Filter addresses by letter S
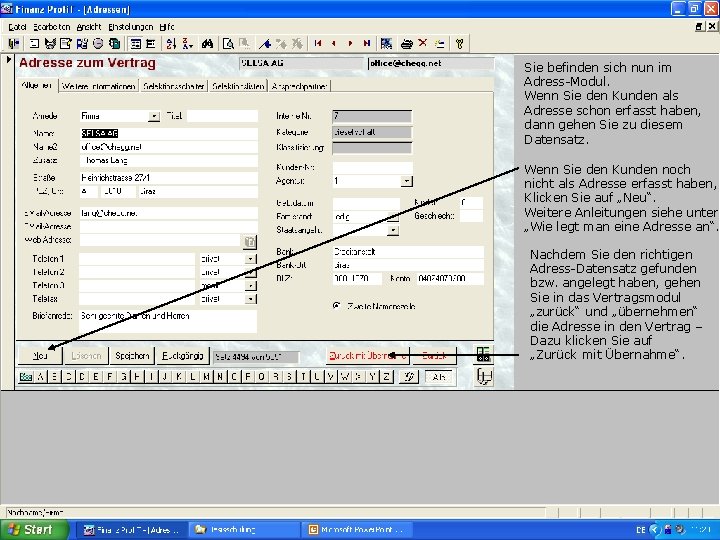This screenshot has height=540, width=720. [289, 377]
